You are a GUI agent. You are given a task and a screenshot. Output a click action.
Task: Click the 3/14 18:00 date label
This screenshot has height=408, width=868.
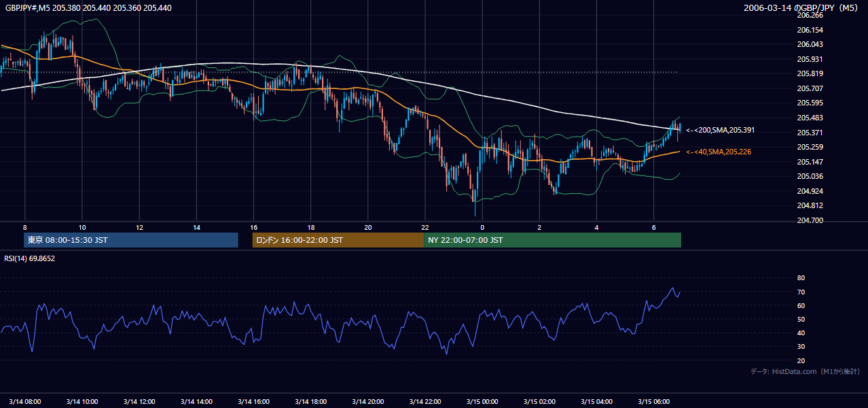point(310,401)
